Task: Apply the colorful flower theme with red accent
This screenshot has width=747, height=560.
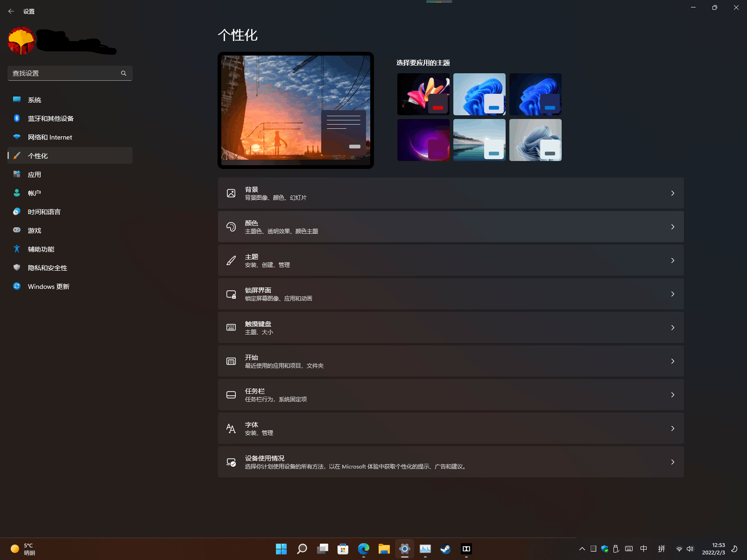Action: pos(423,94)
